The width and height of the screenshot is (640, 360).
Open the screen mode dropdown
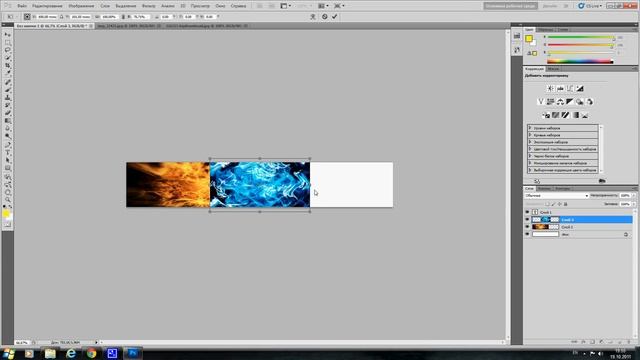point(339,6)
